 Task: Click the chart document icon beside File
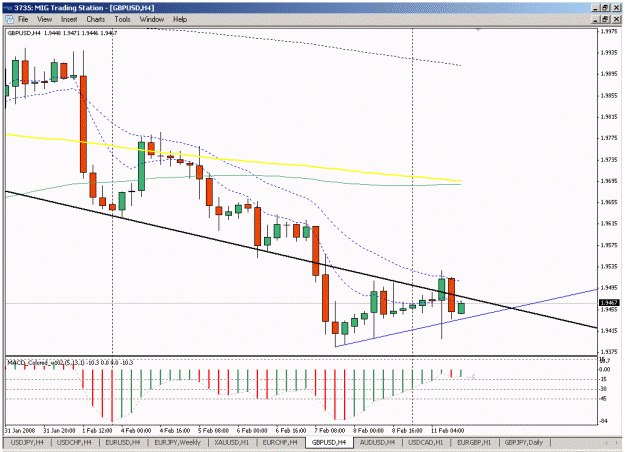[9, 19]
